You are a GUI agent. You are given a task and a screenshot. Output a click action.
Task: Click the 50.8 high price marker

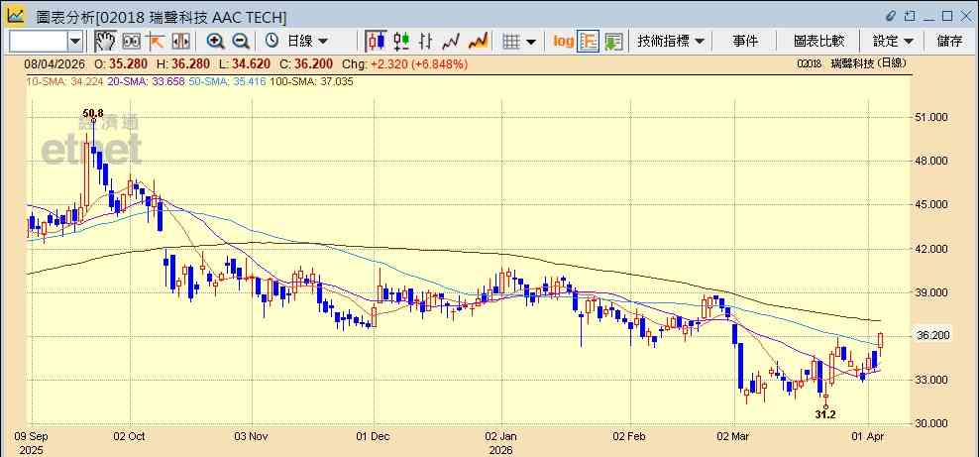point(93,113)
